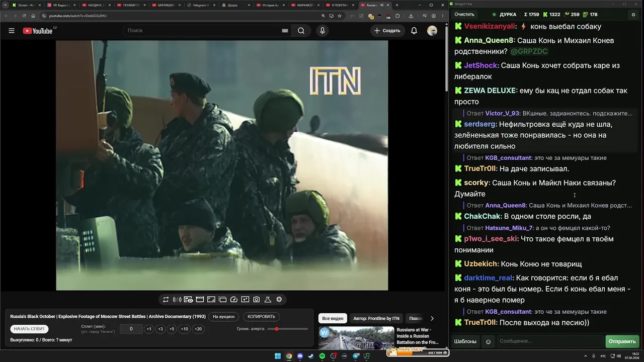Click the loop icon in the player toolbar

tap(166, 300)
